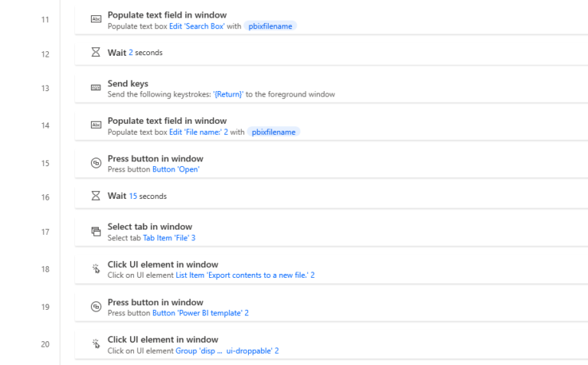Open the Edit 'Search Box' link
This screenshot has height=365, width=588.
coord(198,26)
